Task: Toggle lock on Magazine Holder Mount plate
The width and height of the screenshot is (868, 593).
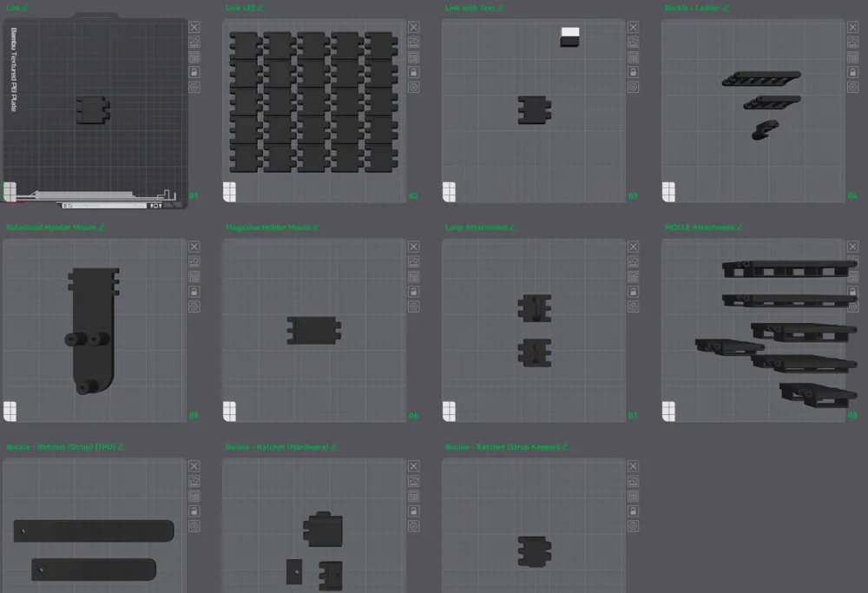Action: point(413,291)
